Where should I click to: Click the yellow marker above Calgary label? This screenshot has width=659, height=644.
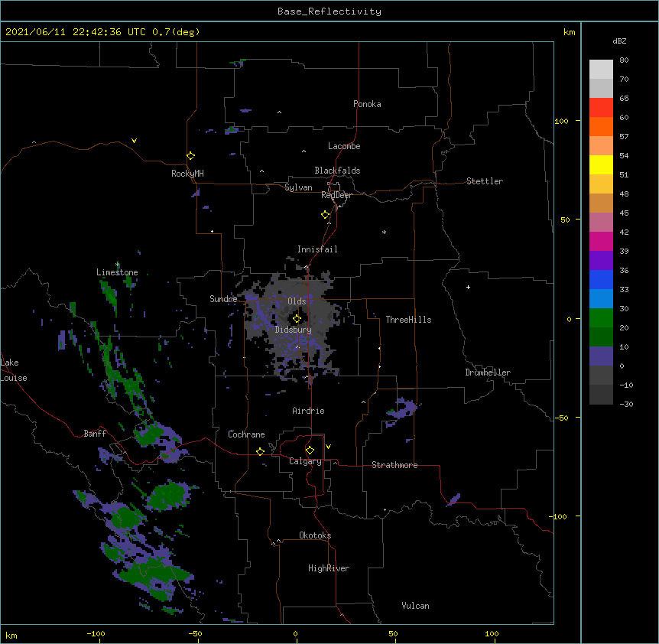click(x=310, y=450)
